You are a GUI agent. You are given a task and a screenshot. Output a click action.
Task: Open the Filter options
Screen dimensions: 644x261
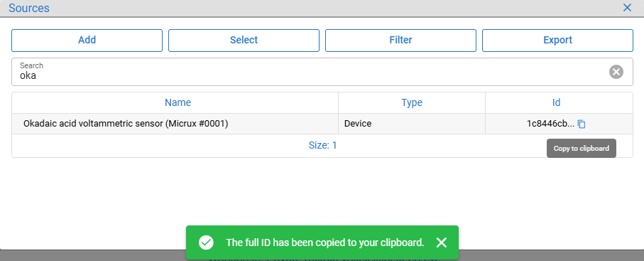[401, 41]
